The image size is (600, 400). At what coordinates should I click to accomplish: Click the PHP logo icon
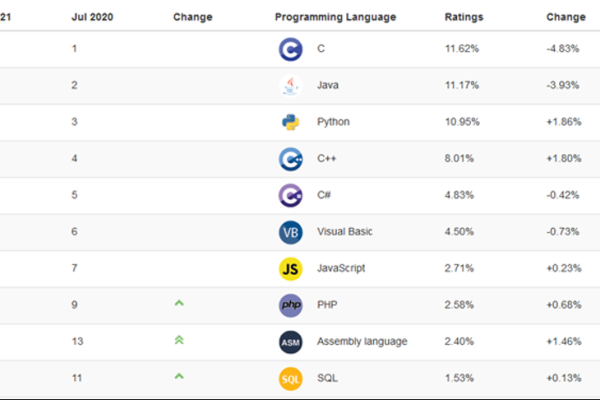click(x=291, y=305)
